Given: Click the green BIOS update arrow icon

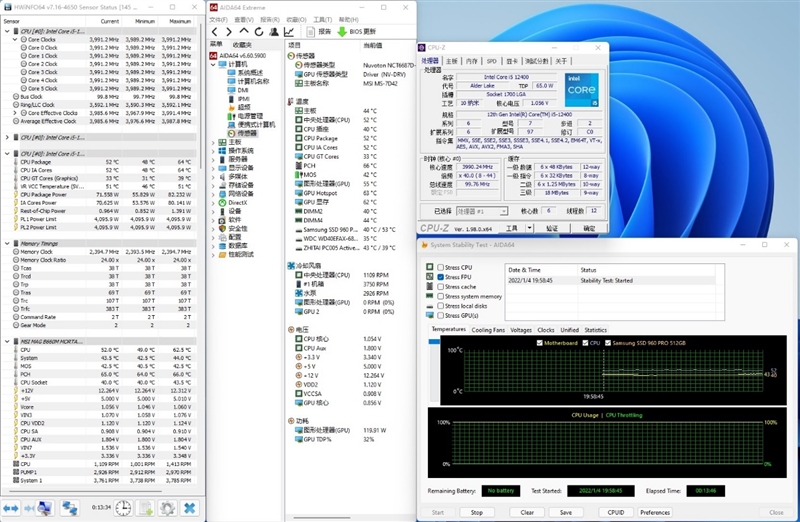Looking at the screenshot, I should [342, 32].
